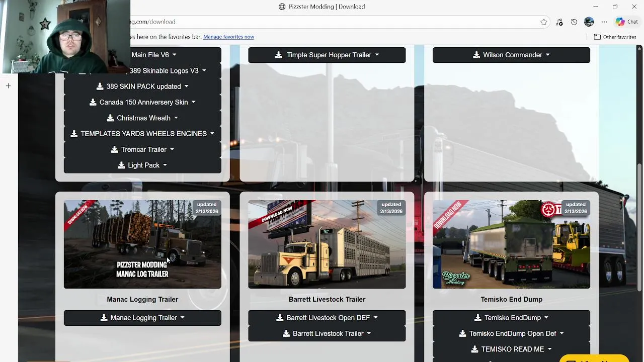Viewport: 644px width, 362px height.
Task: Click updated date badge on Temisko thumbnail
Action: (576, 208)
